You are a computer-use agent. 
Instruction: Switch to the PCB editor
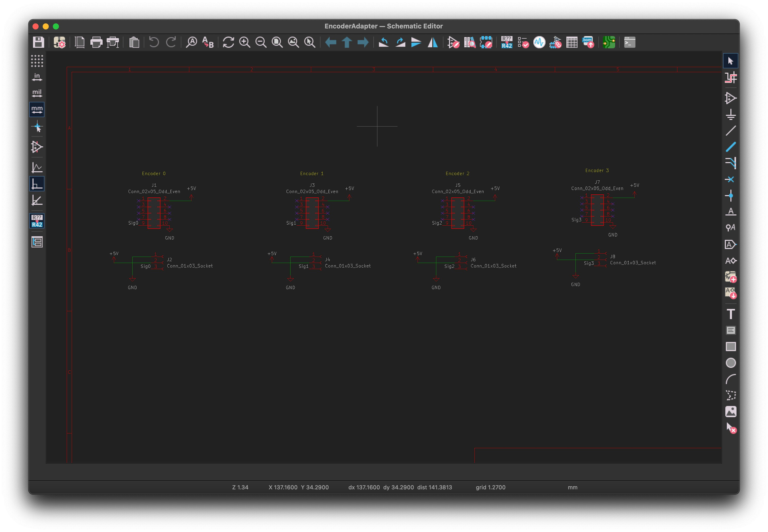[x=609, y=42]
